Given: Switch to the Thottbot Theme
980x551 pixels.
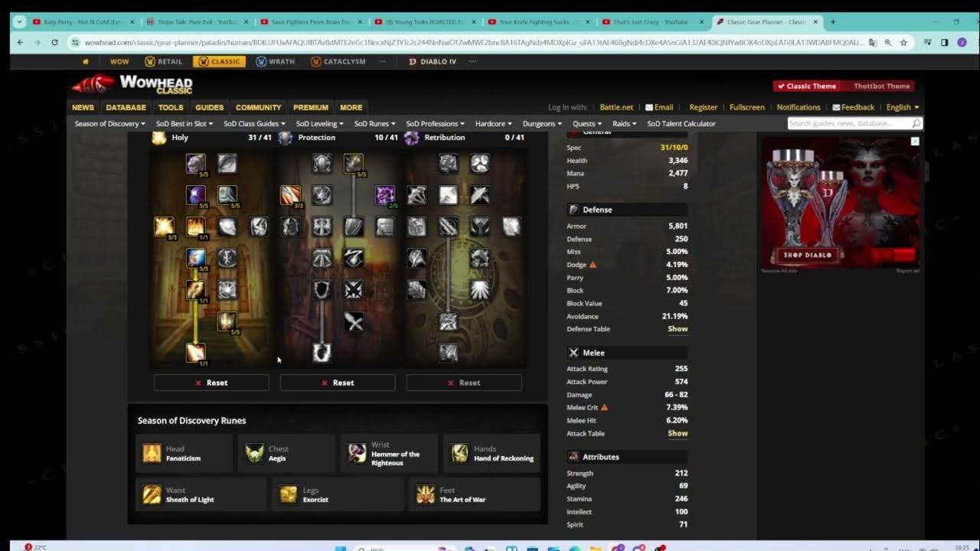Looking at the screenshot, I should coord(881,86).
